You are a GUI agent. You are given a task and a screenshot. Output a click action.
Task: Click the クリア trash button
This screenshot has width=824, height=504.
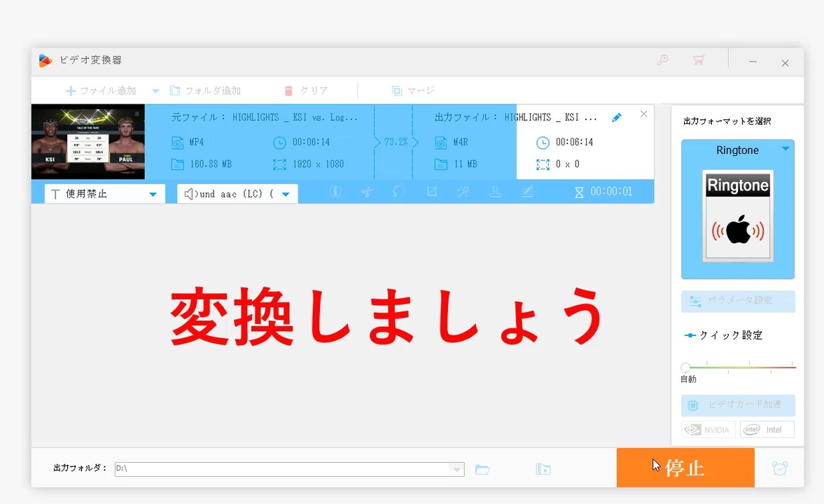(306, 91)
